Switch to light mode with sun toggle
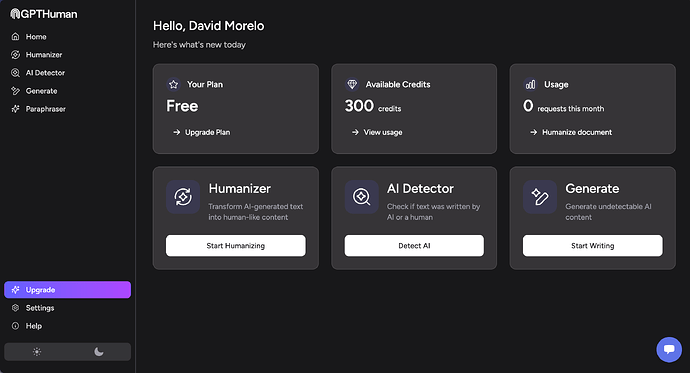The image size is (690, 373). click(x=37, y=352)
